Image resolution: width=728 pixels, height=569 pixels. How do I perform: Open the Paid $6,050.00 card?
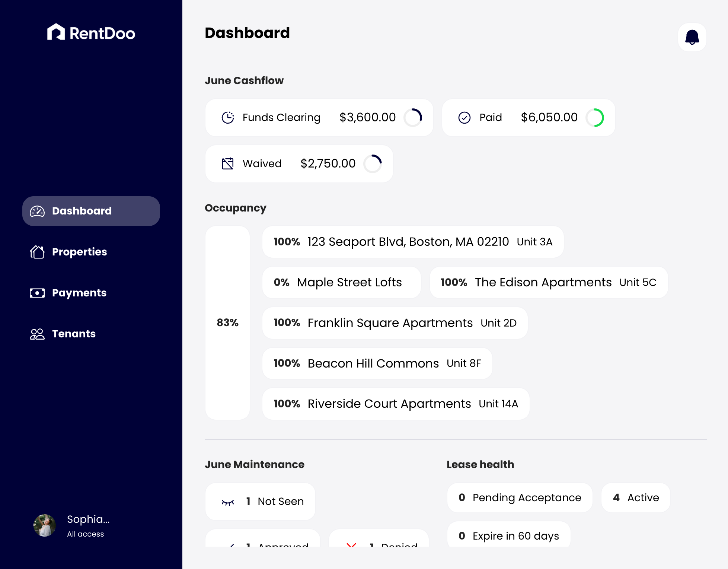coord(529,118)
